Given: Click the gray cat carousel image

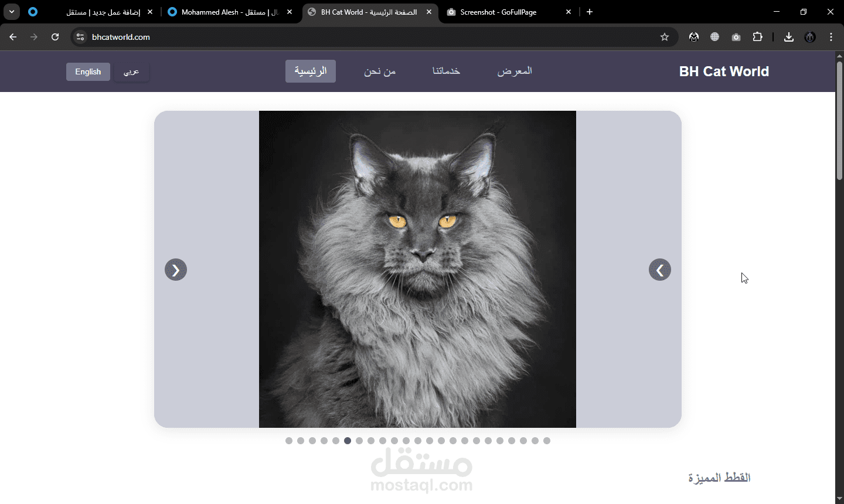Looking at the screenshot, I should click(x=417, y=269).
